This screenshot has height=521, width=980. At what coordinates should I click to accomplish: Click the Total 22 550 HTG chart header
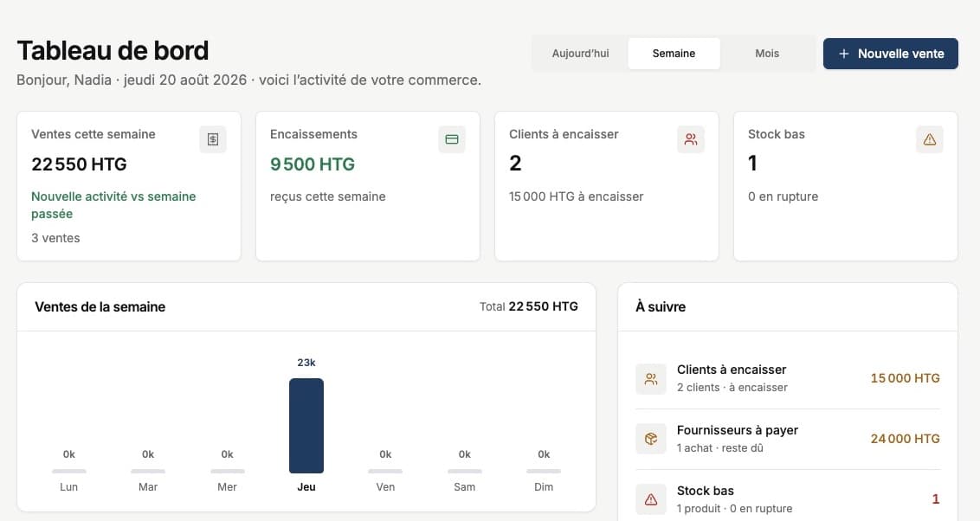point(529,306)
